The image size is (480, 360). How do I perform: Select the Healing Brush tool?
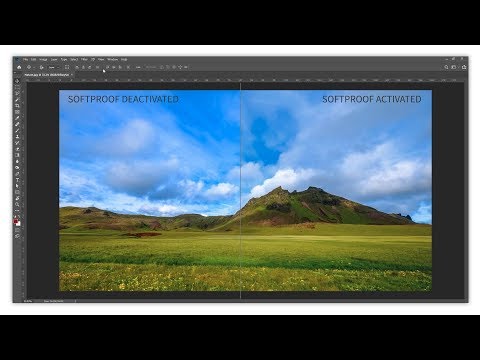click(x=17, y=124)
